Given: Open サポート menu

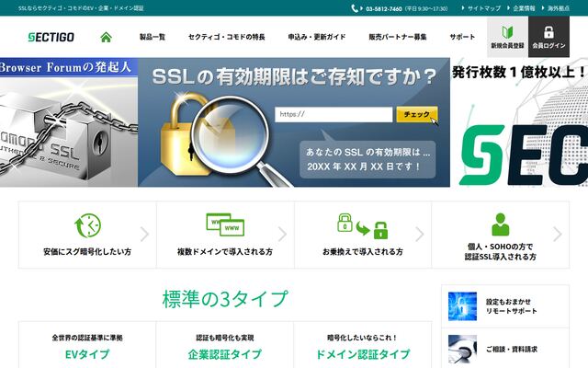Looking at the screenshot, I should pos(462,37).
